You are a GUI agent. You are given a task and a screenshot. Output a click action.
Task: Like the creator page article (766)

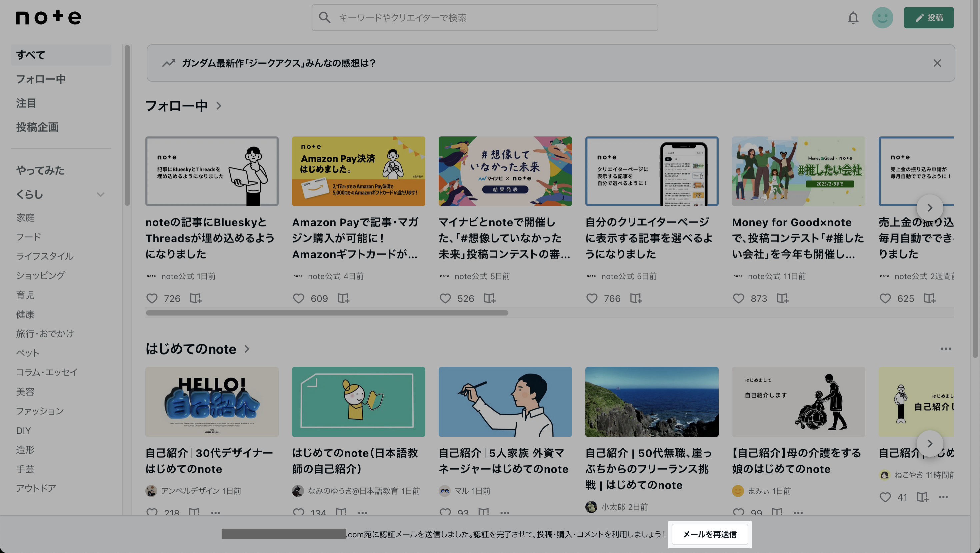[x=592, y=299]
